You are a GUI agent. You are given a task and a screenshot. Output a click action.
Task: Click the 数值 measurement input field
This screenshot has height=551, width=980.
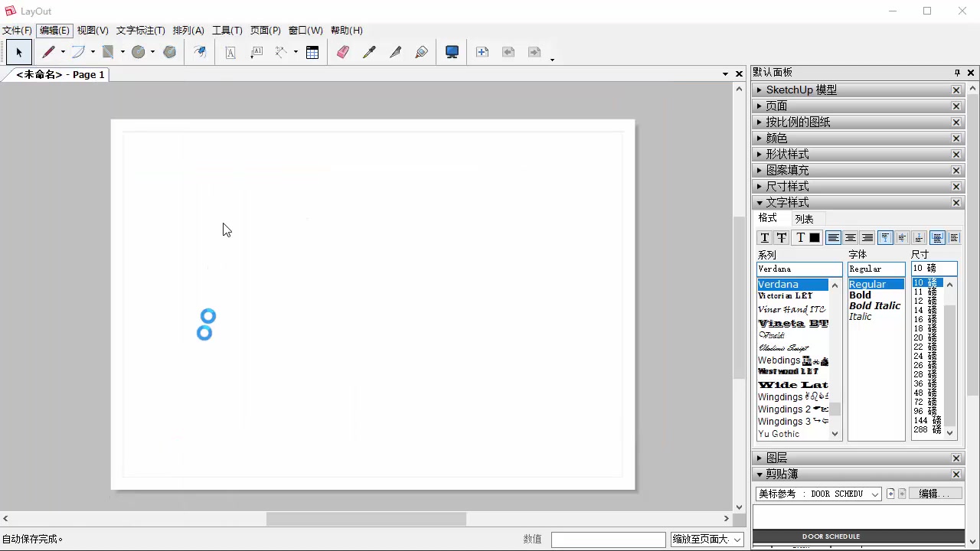(x=609, y=540)
